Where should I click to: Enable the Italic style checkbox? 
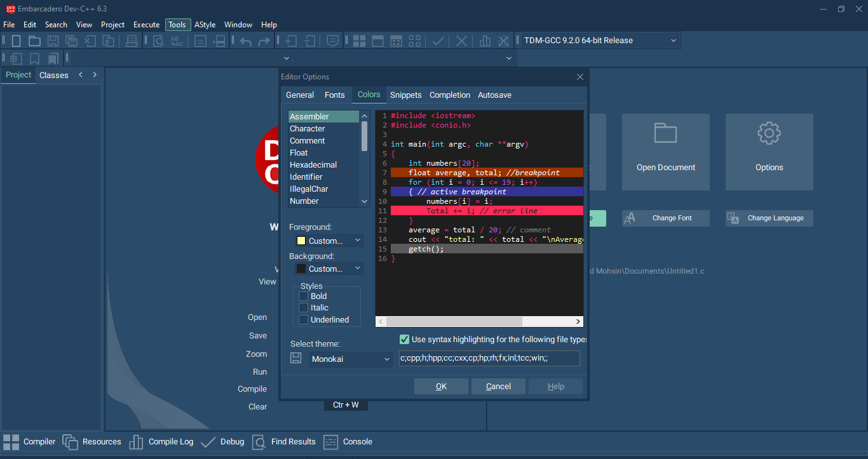click(x=304, y=308)
